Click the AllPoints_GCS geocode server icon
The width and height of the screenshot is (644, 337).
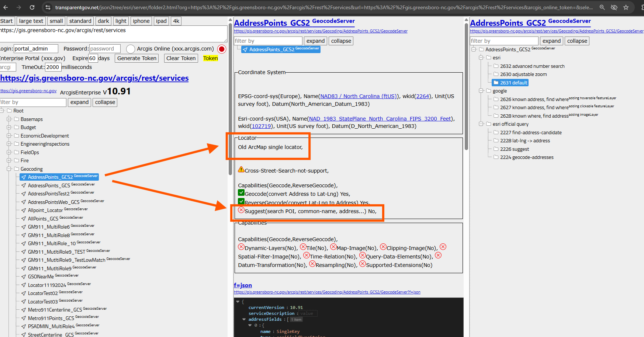[24, 219]
